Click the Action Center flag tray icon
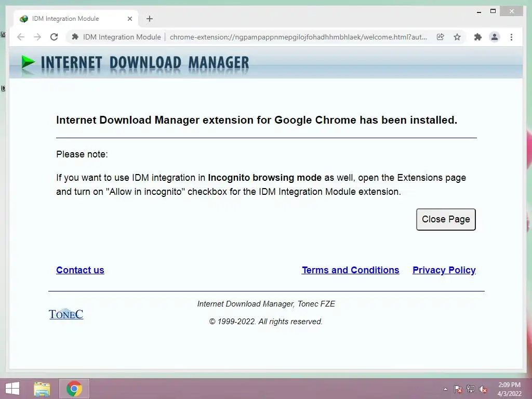The height and width of the screenshot is (399, 532). click(458, 389)
